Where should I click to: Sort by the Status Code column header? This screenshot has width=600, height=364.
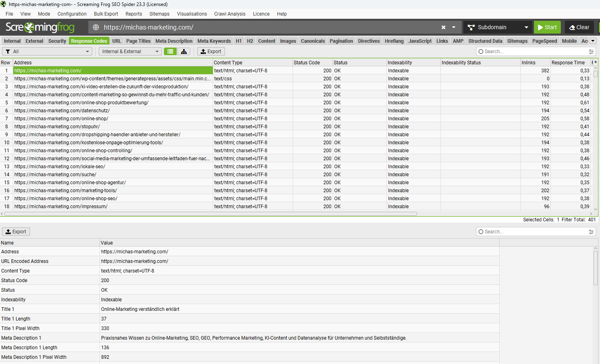pyautogui.click(x=313, y=62)
